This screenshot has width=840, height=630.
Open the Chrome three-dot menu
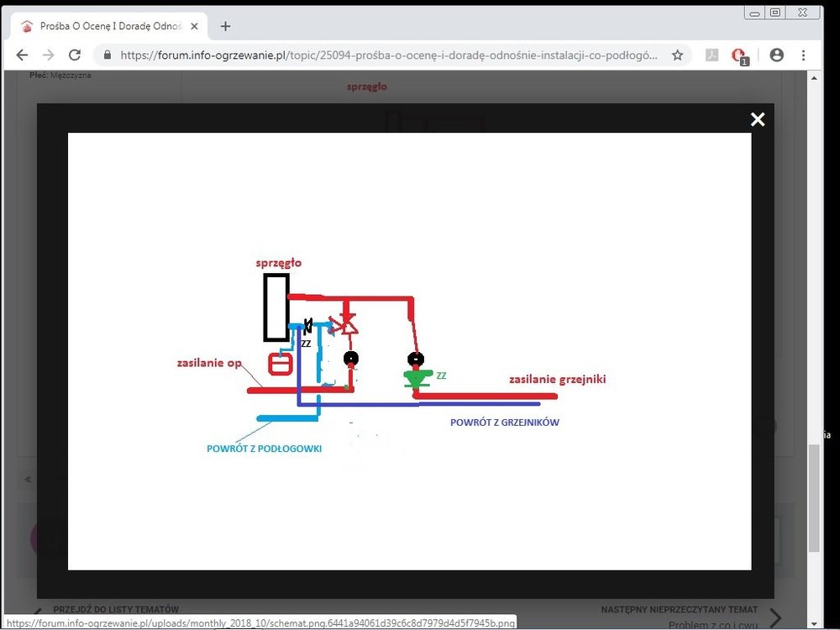point(804,55)
